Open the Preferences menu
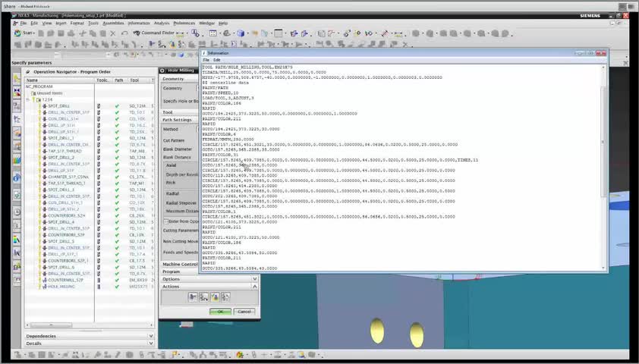 click(x=184, y=24)
